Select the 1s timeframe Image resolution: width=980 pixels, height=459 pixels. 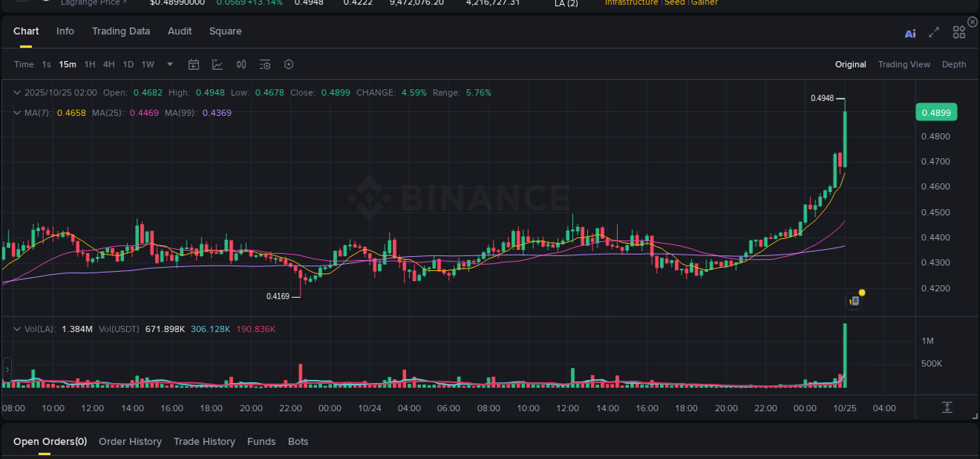tap(46, 64)
